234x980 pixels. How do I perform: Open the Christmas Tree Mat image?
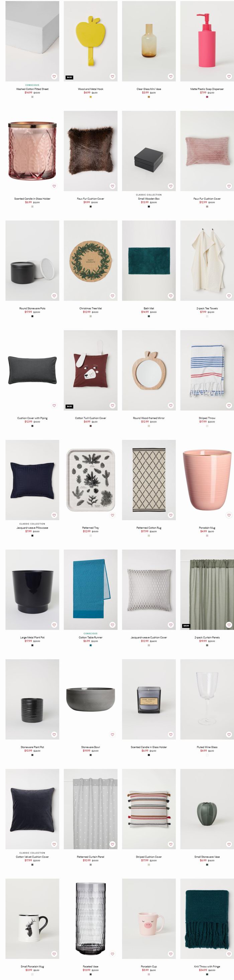[91, 261]
